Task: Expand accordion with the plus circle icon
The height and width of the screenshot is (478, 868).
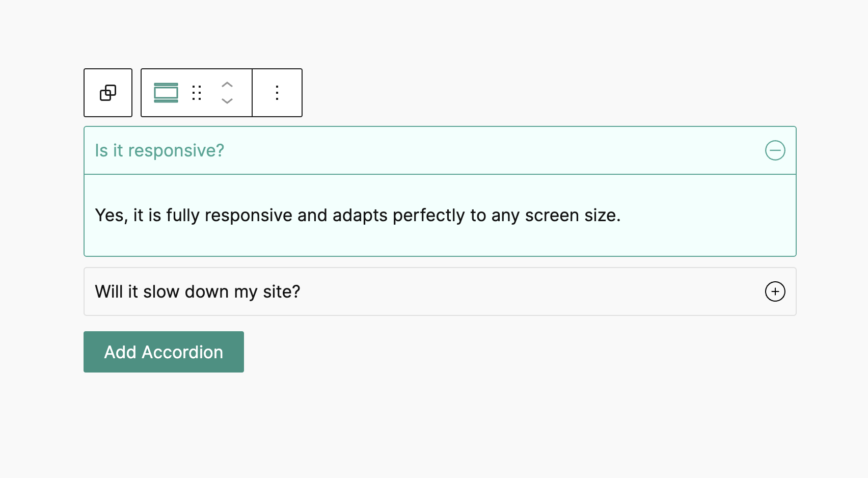Action: click(x=775, y=291)
